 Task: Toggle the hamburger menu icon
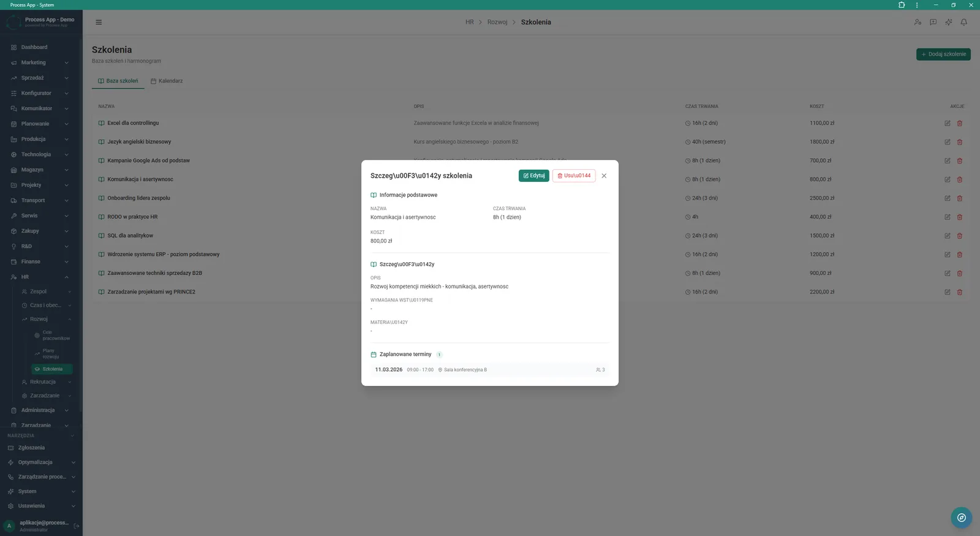coord(99,22)
